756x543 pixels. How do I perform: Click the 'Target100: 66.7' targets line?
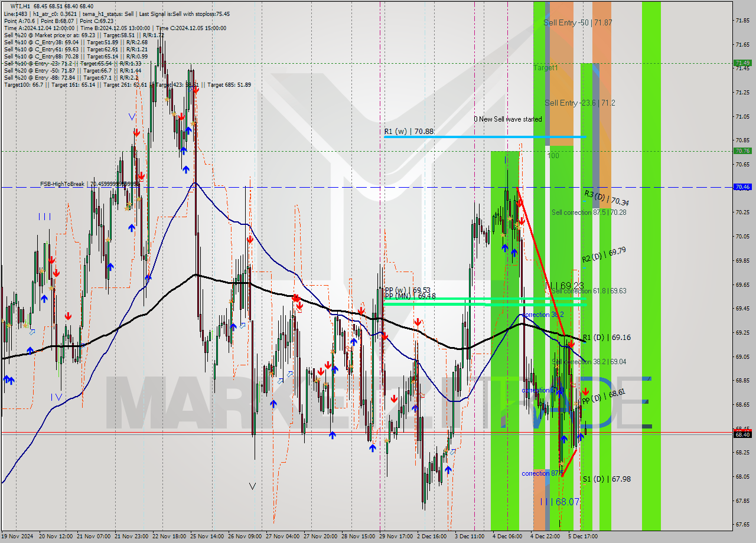(x=127, y=84)
